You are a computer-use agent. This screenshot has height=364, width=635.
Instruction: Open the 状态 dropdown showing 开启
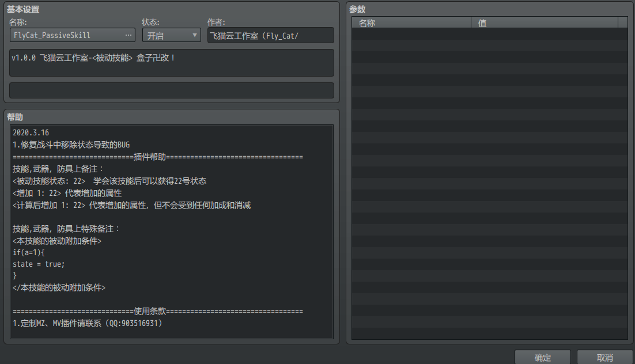(172, 36)
